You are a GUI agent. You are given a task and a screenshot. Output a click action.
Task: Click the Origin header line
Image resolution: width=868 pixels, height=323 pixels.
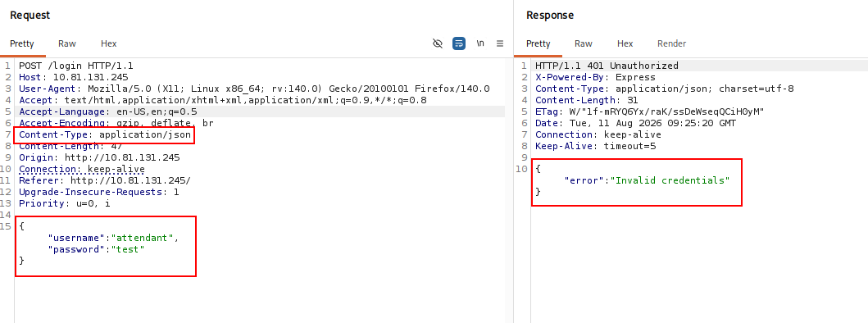100,157
